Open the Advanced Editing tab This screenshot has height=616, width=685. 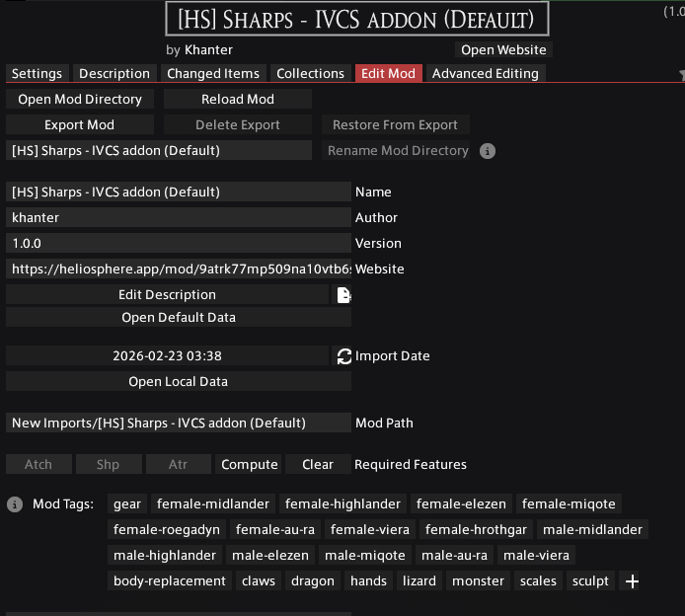[x=485, y=74]
